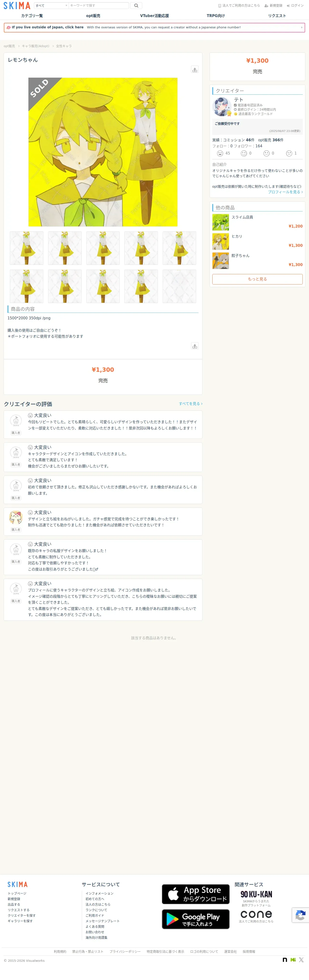Image resolution: width=309 pixels, height=980 pixels.
Task: Open the スライム店員 product thumbnail
Action: click(x=221, y=222)
